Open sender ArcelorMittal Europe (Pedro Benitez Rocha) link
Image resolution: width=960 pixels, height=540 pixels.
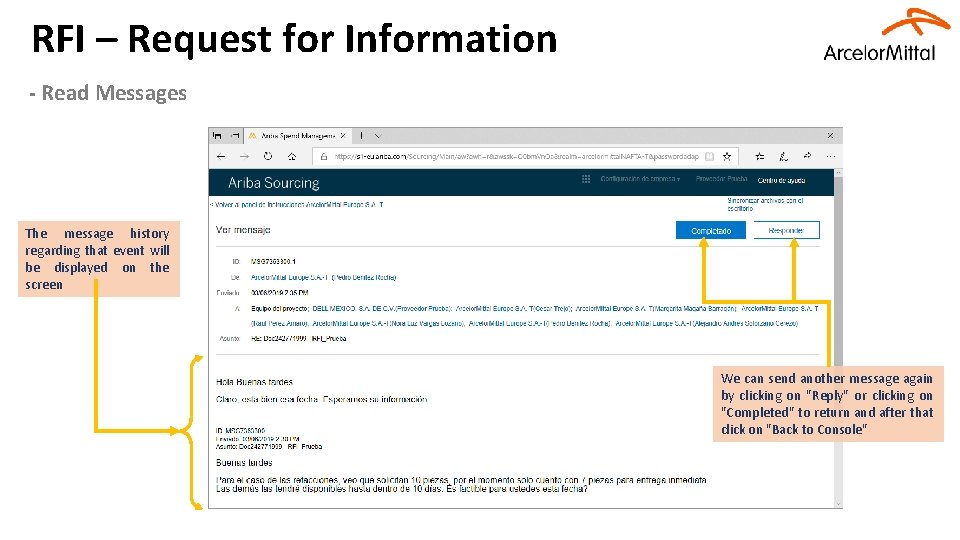coord(323,277)
